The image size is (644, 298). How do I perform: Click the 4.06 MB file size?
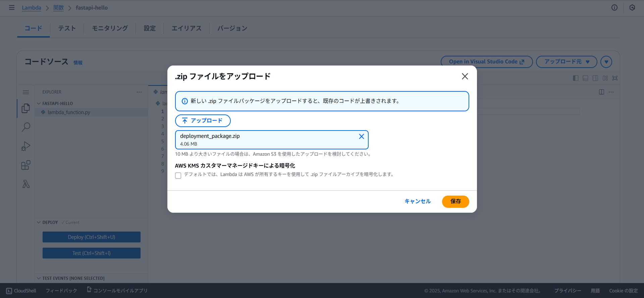pos(189,144)
